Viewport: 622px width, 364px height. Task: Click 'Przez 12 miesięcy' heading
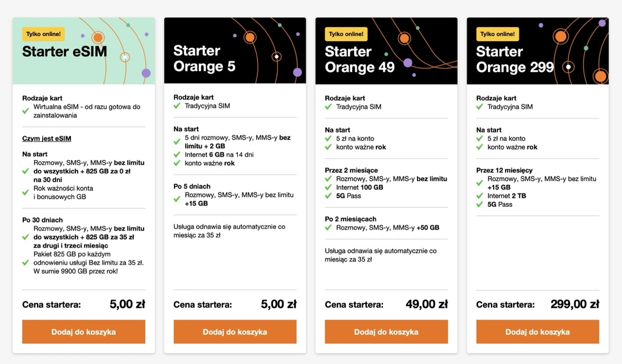tap(504, 170)
